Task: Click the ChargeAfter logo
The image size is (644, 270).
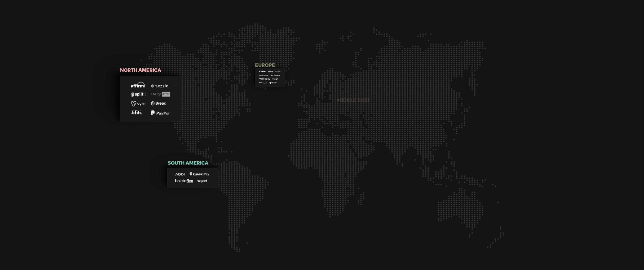Action: tap(160, 94)
